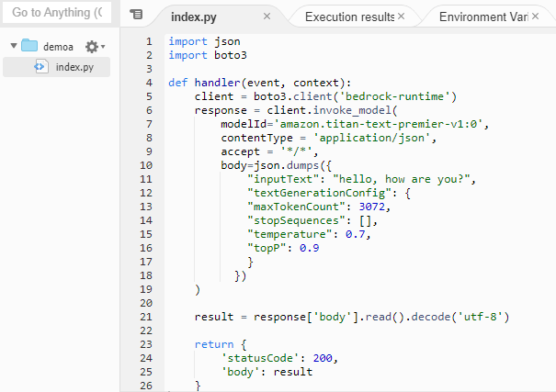Click the 'bedrock-runtime' string
Image resolution: width=556 pixels, height=392 pixels.
point(394,96)
